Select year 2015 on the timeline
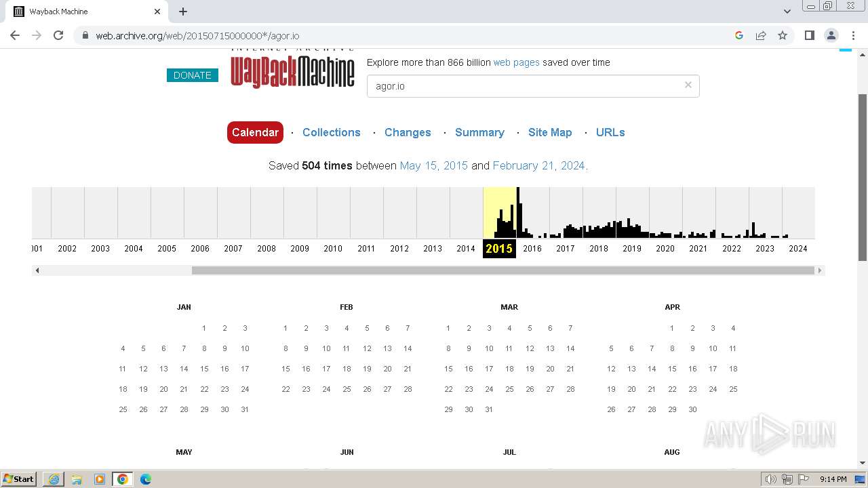The image size is (868, 488). point(499,248)
